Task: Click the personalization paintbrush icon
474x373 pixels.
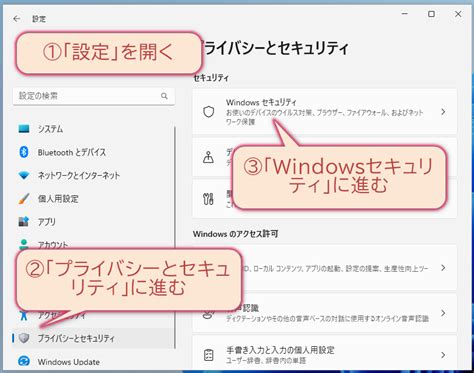Action: pyautogui.click(x=24, y=199)
